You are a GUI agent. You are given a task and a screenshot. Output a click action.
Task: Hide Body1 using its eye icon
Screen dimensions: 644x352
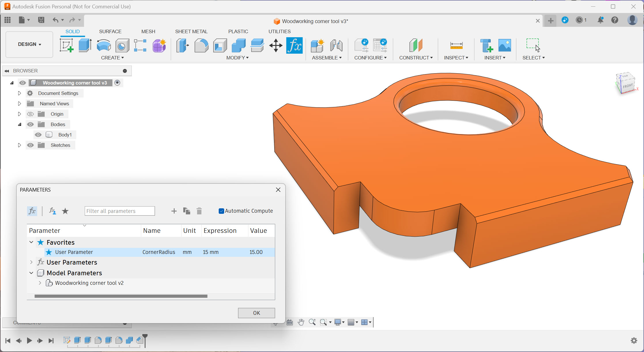38,134
